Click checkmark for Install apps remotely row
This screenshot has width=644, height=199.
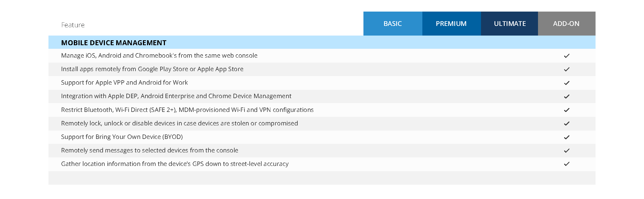567,69
